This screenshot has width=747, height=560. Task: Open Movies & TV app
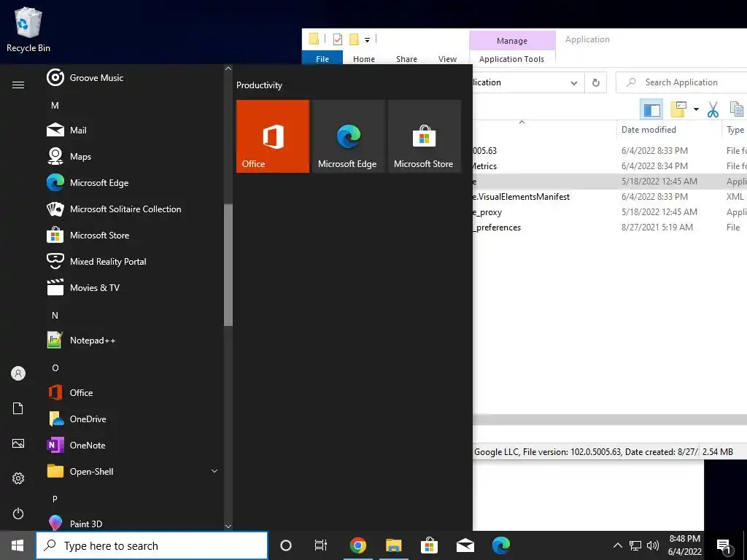click(133, 287)
